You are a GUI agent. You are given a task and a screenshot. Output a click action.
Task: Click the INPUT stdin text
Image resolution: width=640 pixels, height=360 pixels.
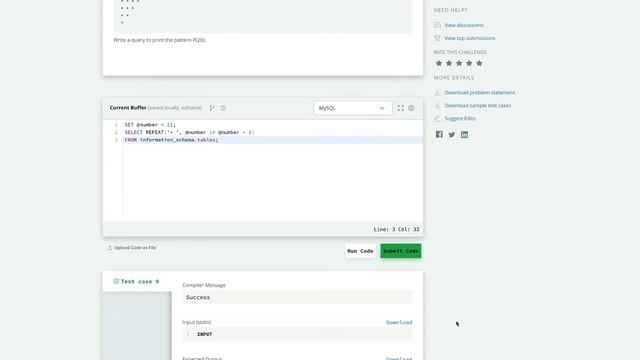[204, 334]
